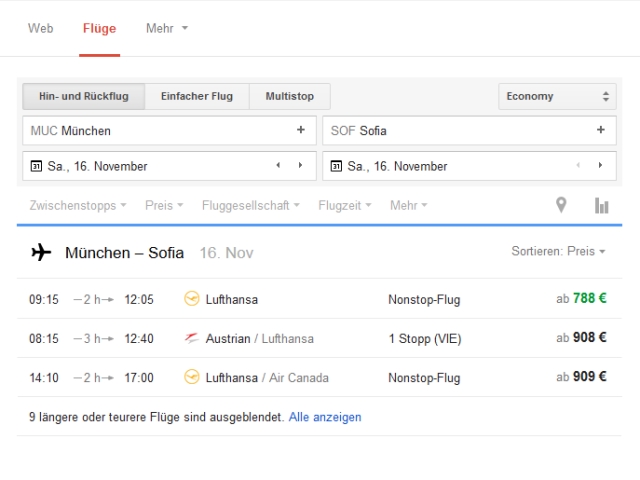Screen dimensions: 640x480
Task: Open the Economy class dropdown
Action: [x=557, y=96]
